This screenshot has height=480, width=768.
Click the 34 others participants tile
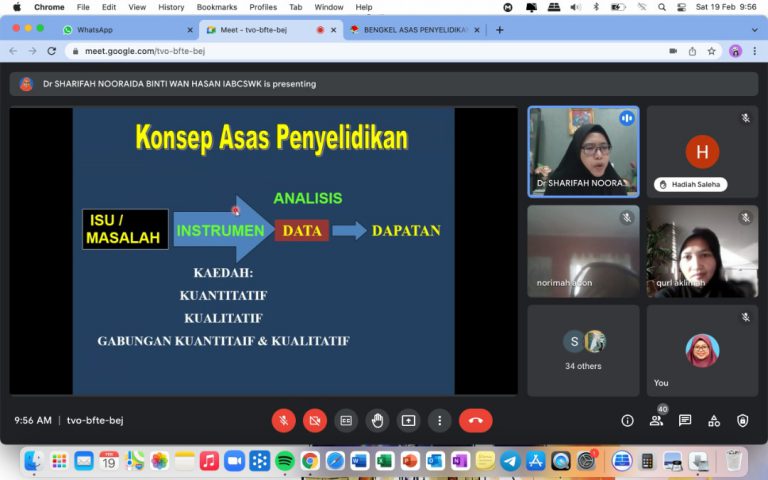583,350
